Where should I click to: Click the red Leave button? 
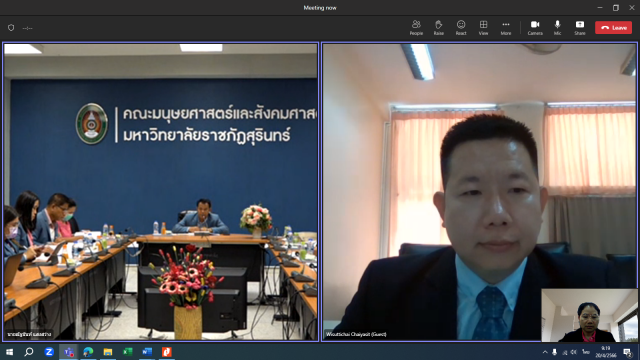[x=613, y=28]
